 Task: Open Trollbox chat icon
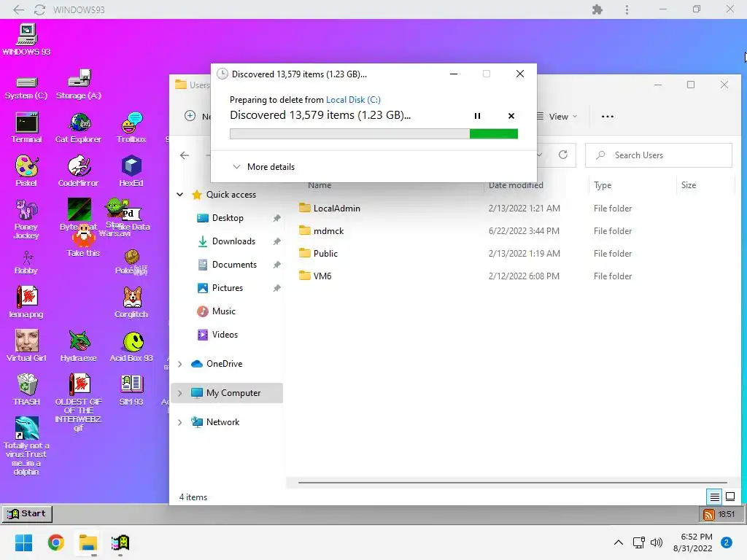pyautogui.click(x=131, y=128)
